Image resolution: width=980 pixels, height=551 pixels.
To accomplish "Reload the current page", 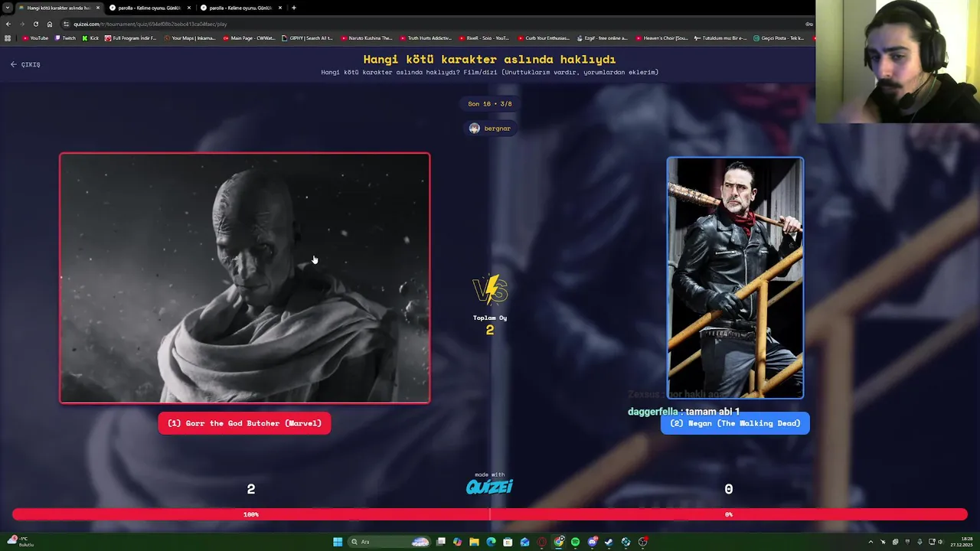I will pos(35,24).
